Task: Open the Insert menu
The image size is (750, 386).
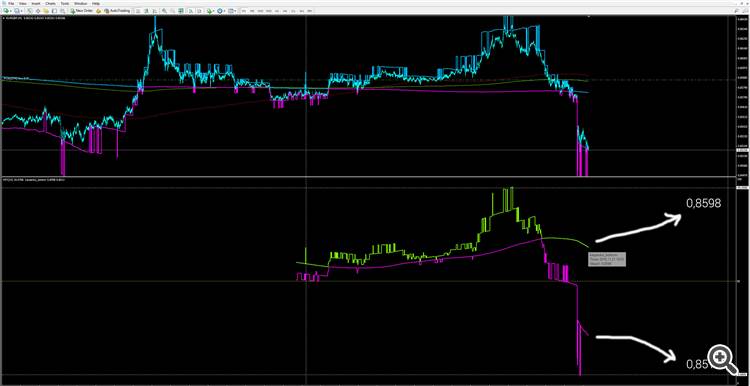Action: click(36, 3)
